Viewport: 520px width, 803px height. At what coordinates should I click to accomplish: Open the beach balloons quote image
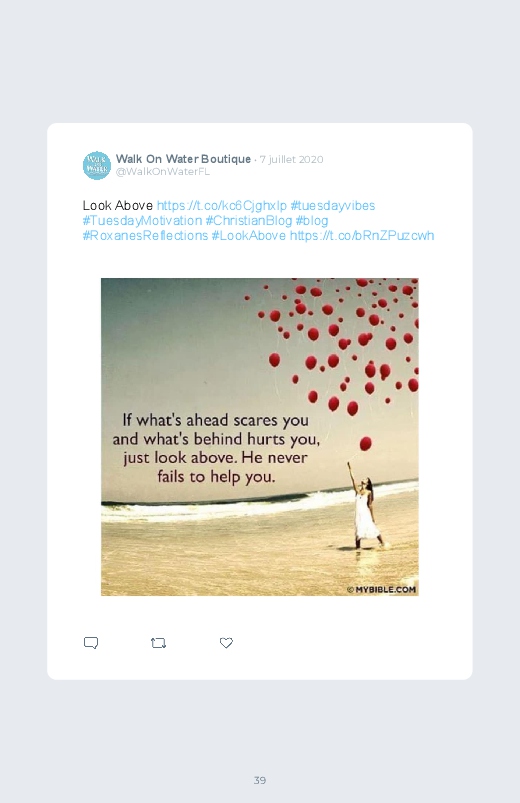click(x=260, y=437)
